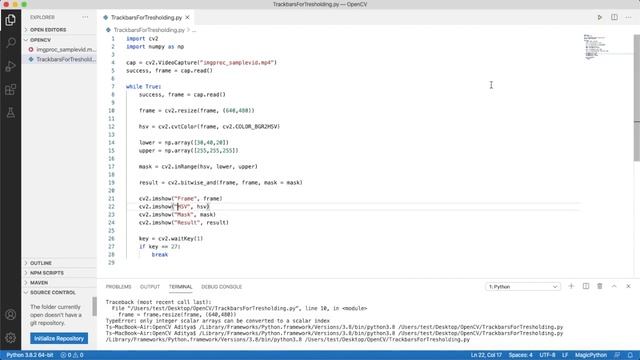Screen dimensions: 640x360
Task: Expand the Maven section
Action: tap(60, 283)
